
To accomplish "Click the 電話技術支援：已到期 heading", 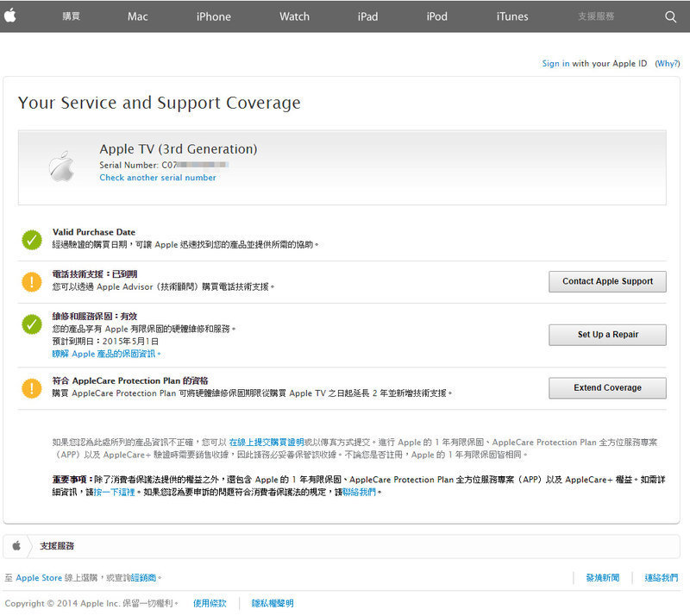I will coord(95,273).
